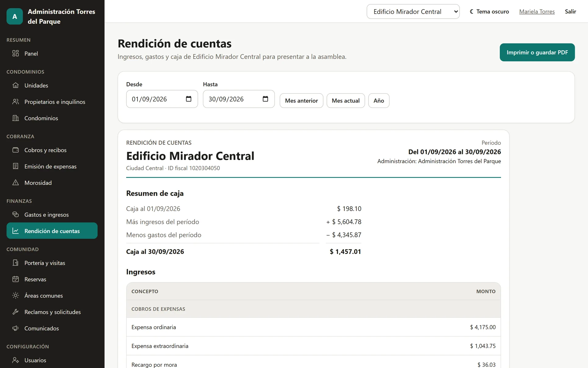
Task: Click the MONTO column header
Action: coord(486,291)
